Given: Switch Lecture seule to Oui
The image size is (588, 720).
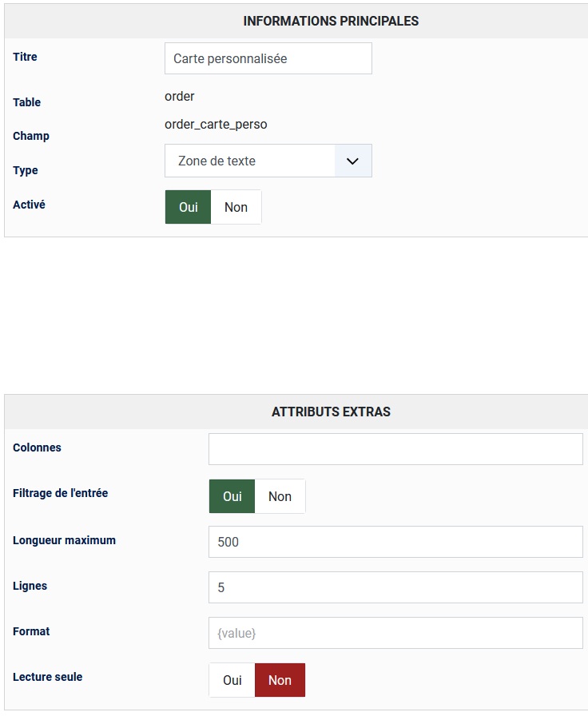Looking at the screenshot, I should (232, 680).
